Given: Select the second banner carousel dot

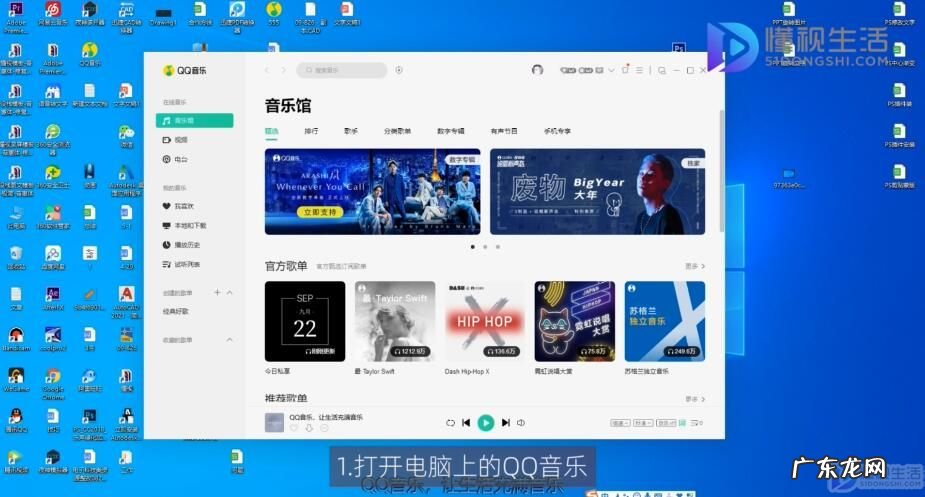Looking at the screenshot, I should 485,247.
